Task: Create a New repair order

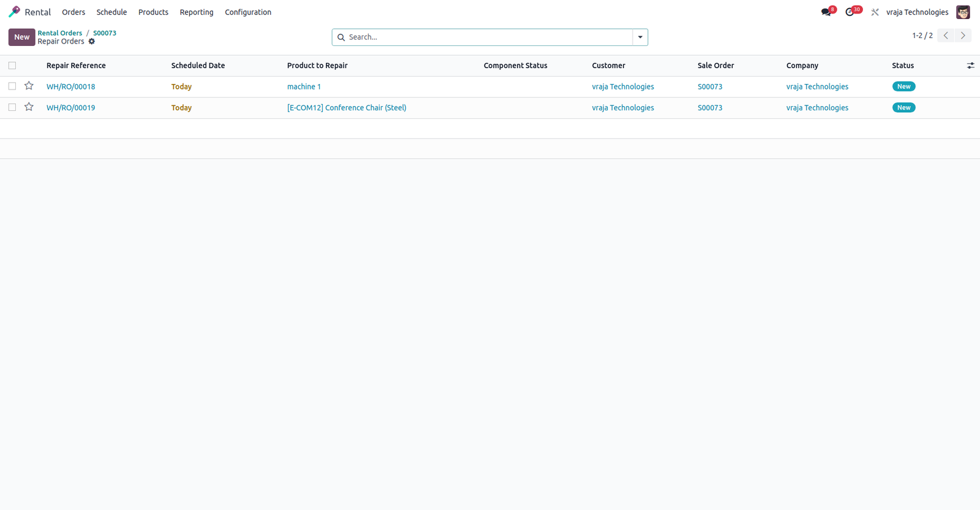Action: 21,37
